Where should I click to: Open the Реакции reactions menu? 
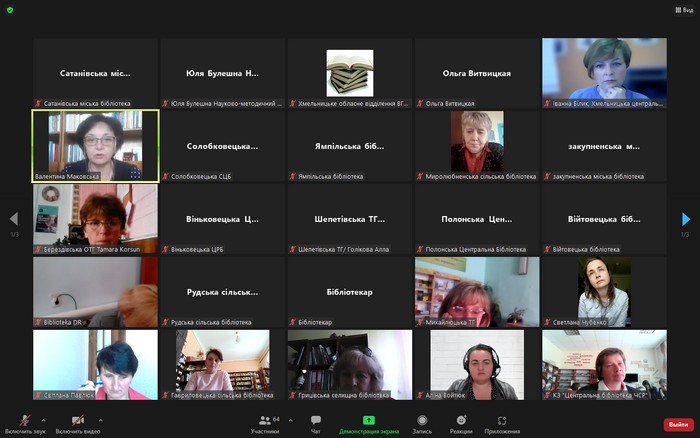click(x=461, y=424)
